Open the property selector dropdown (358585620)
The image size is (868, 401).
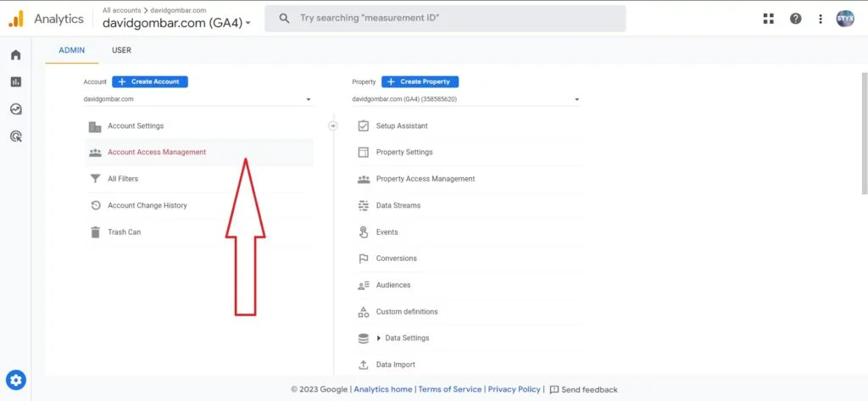tap(466, 100)
